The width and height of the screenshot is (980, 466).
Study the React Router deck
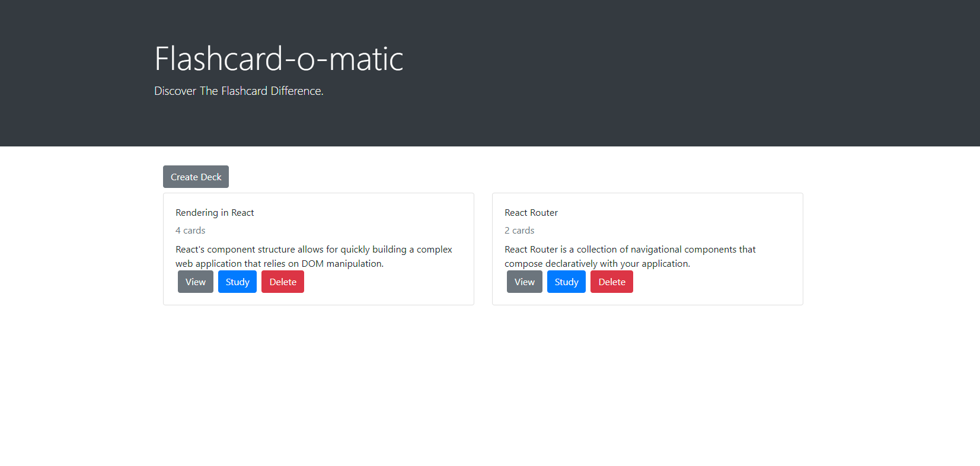566,282
